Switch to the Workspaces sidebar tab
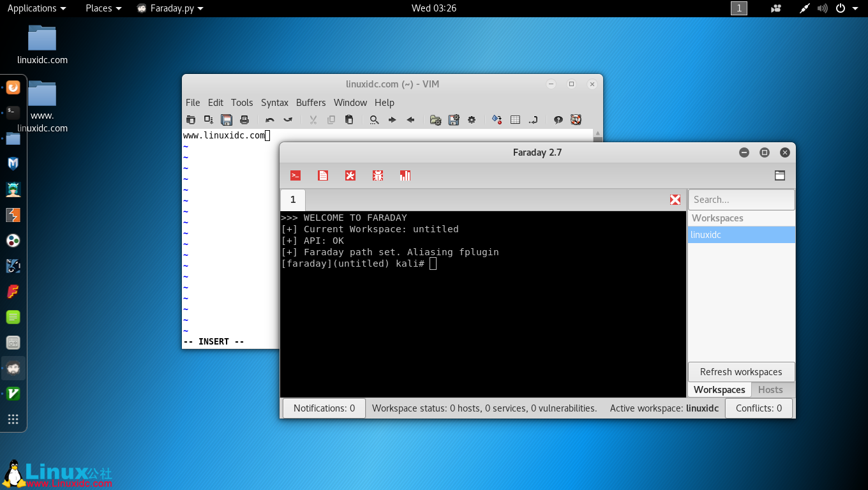The height and width of the screenshot is (490, 868). pos(719,390)
